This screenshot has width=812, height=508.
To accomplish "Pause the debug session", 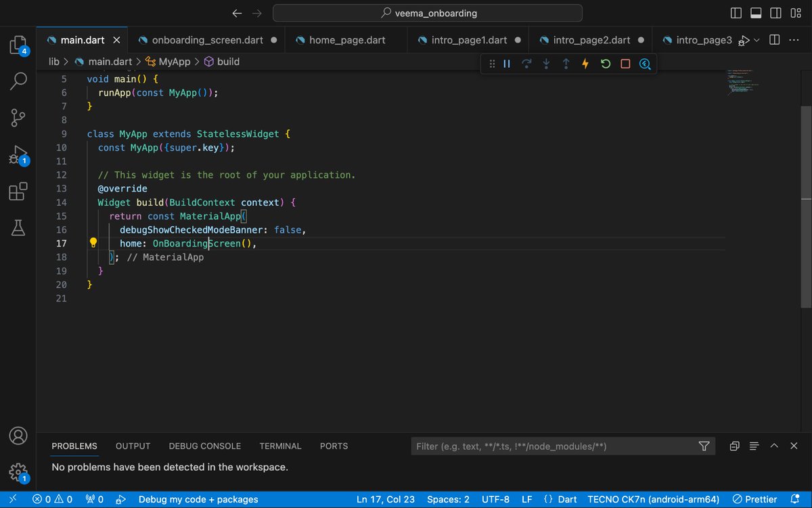I will coord(507,64).
